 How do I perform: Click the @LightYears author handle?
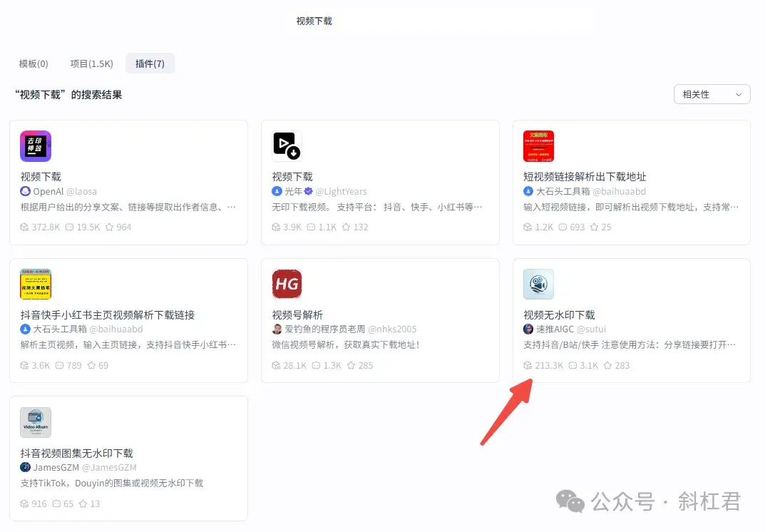[341, 191]
